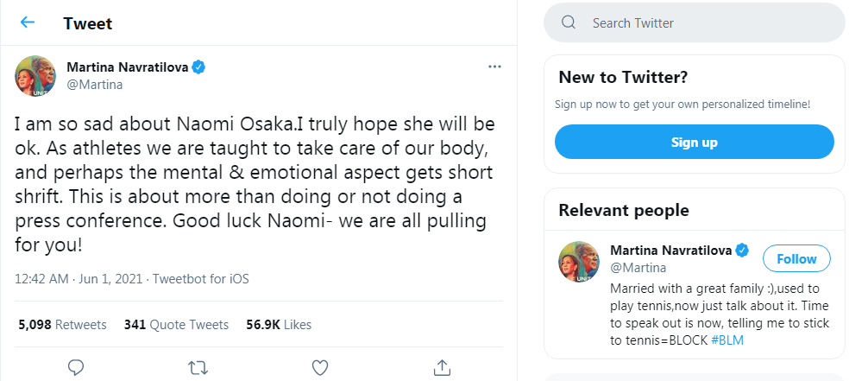Click verified badge in Relevant people

coord(742,251)
